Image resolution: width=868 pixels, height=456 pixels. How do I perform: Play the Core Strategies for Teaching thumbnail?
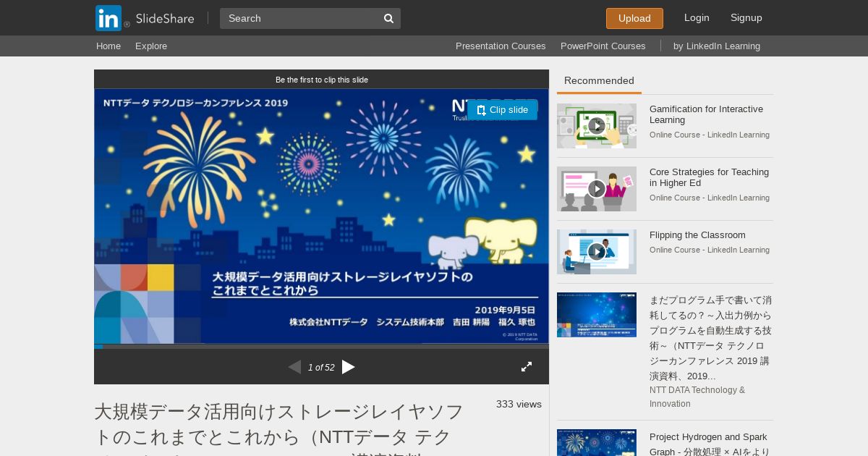(x=597, y=189)
